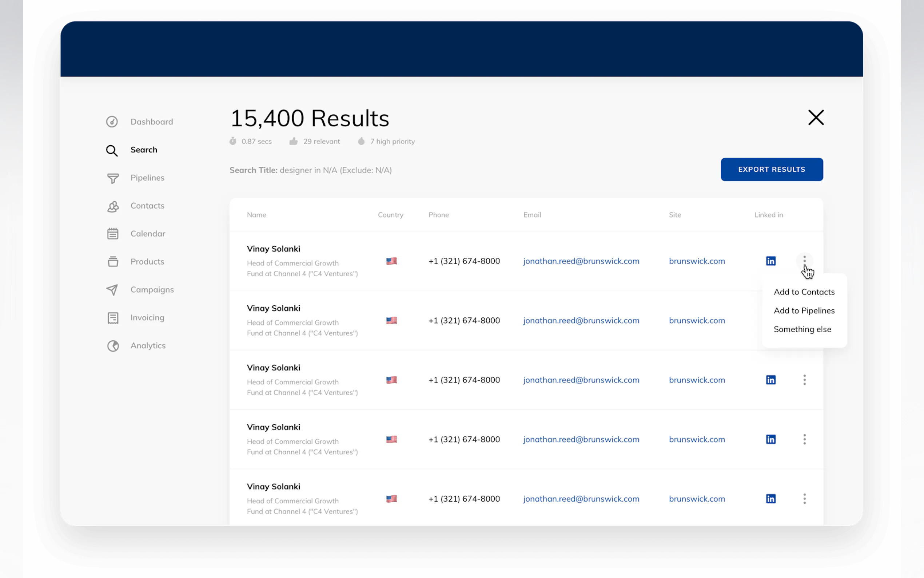
Task: Click the Analytics pie chart icon
Action: [113, 345]
